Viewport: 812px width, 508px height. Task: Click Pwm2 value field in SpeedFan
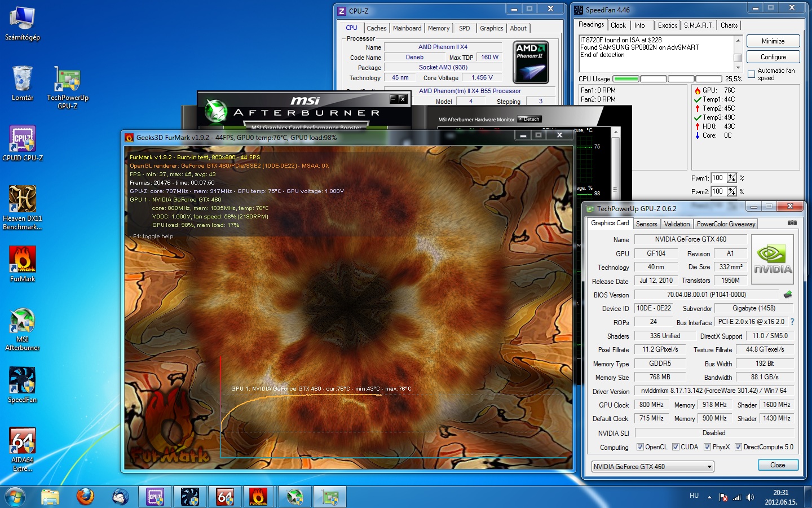(718, 191)
